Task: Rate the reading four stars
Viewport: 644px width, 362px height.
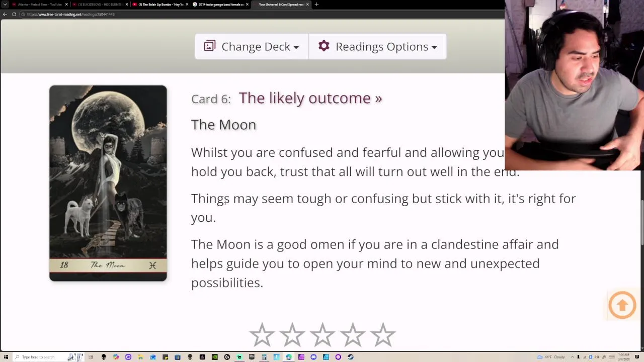Action: coord(353,335)
